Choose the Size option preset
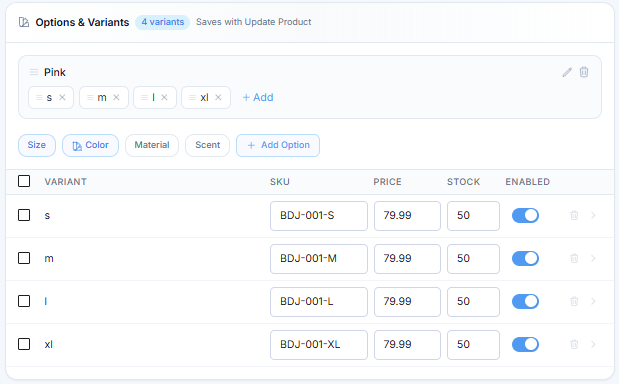The width and height of the screenshot is (619, 384). (x=37, y=145)
